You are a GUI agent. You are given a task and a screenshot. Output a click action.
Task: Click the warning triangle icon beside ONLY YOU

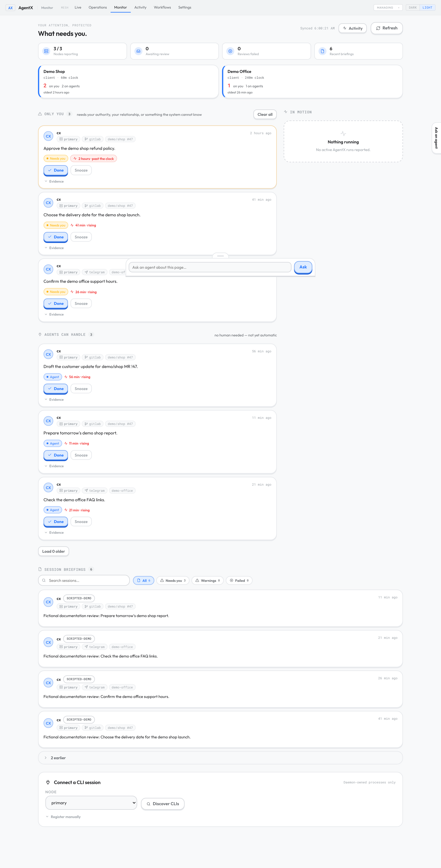[x=40, y=114]
